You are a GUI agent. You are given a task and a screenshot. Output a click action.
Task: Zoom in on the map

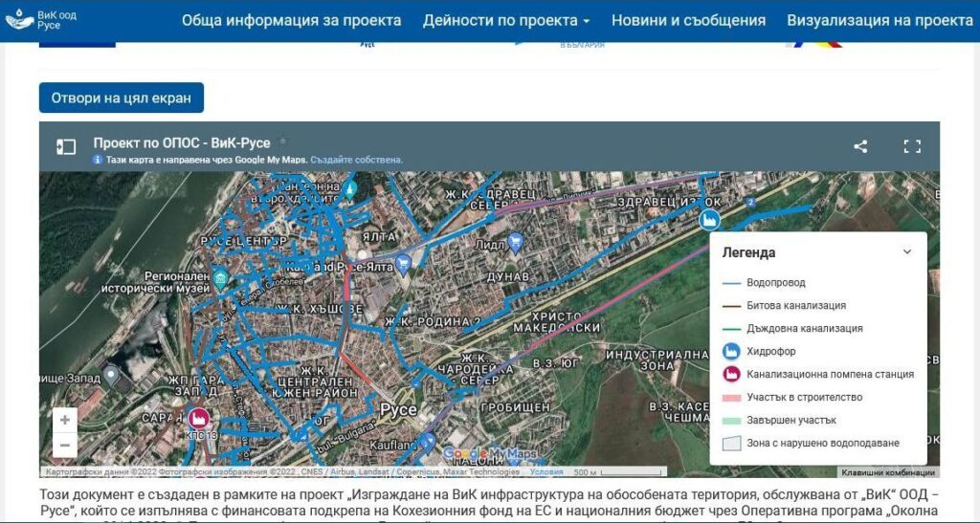[x=64, y=420]
